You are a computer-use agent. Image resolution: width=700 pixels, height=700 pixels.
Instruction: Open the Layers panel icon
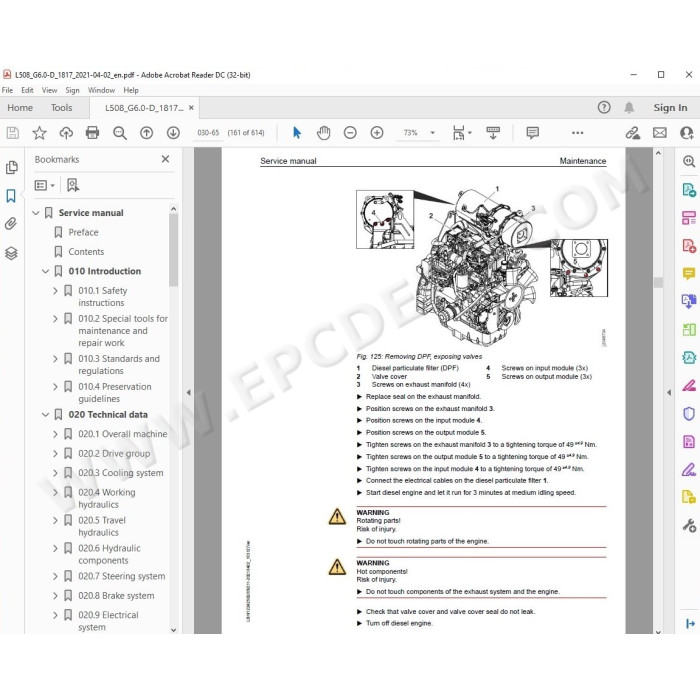(11, 253)
